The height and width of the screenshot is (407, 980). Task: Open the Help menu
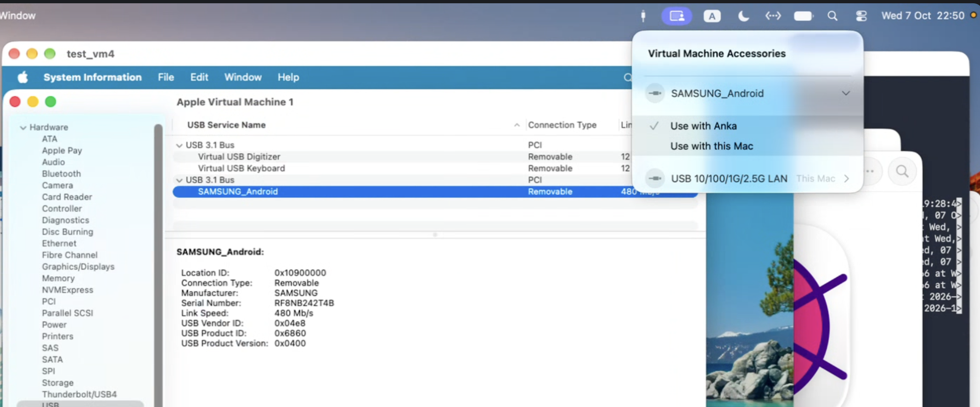288,77
